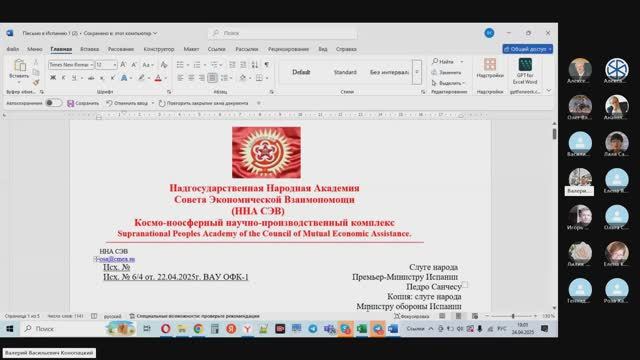Click the Повторить redo icon
Viewport: 640px width, 360px height.
(162, 103)
